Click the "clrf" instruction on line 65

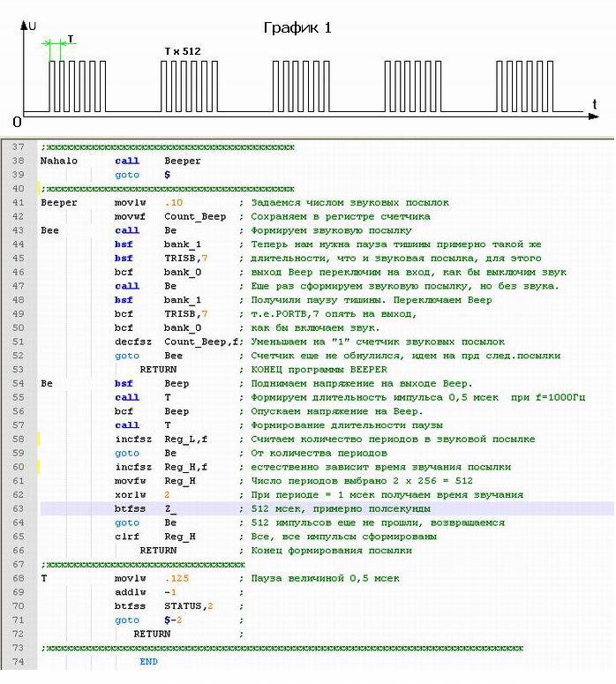pos(127,537)
